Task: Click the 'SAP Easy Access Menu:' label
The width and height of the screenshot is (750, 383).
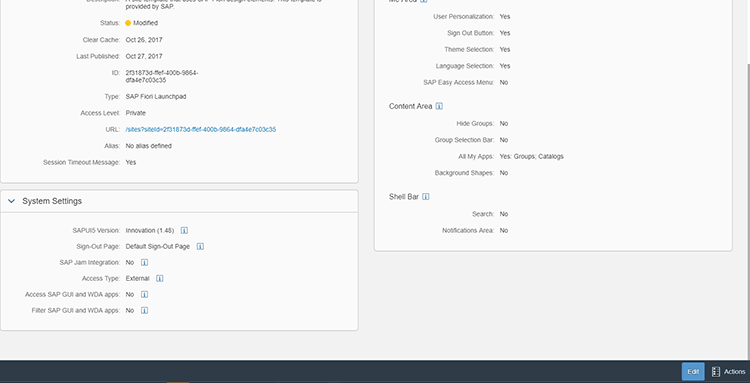Action: [459, 82]
